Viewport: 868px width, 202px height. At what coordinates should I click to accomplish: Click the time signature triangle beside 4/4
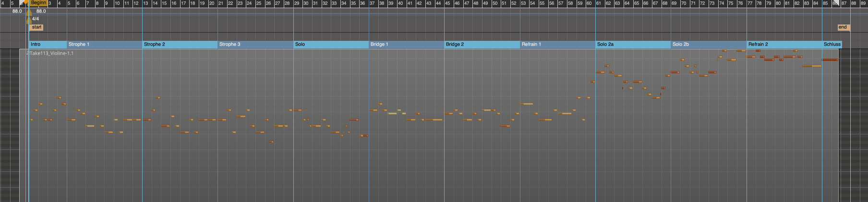29,20
